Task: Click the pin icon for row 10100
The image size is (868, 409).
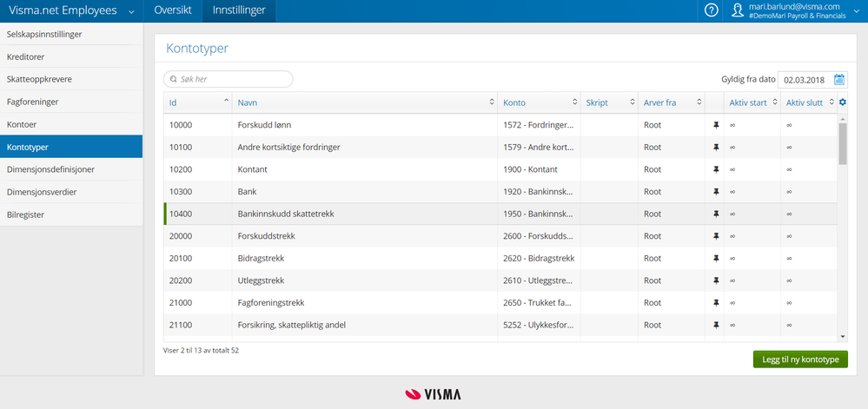Action: point(716,148)
